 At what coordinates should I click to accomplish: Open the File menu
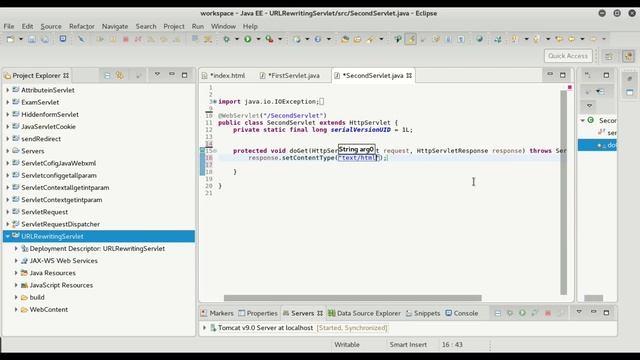[9, 26]
